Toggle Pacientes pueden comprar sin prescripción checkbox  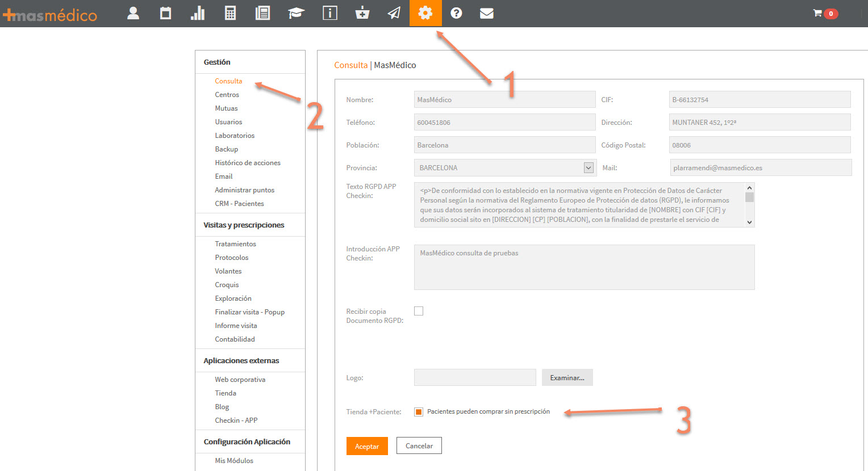pos(419,412)
